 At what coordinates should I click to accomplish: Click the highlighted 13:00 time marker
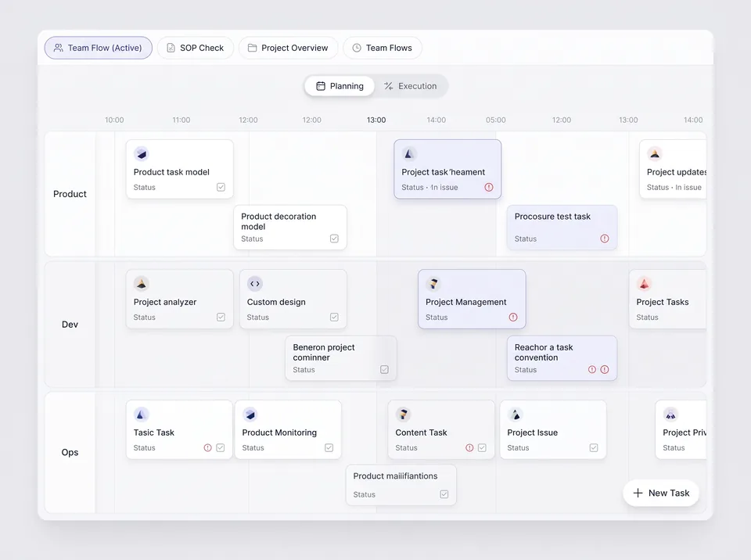(x=376, y=120)
